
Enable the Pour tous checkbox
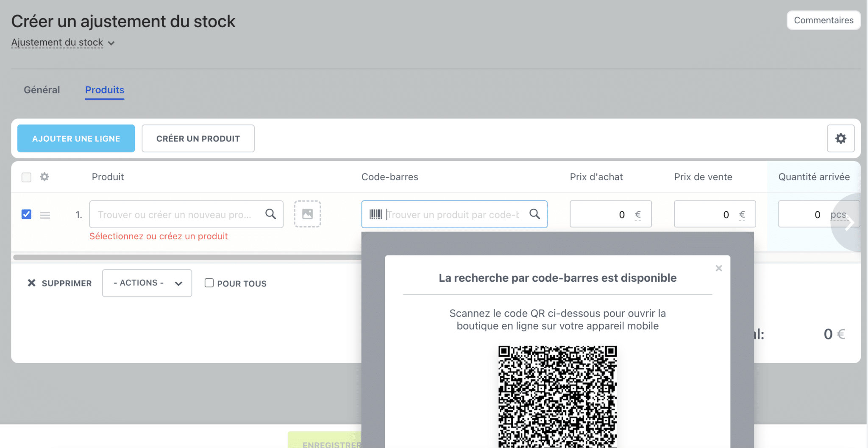209,283
